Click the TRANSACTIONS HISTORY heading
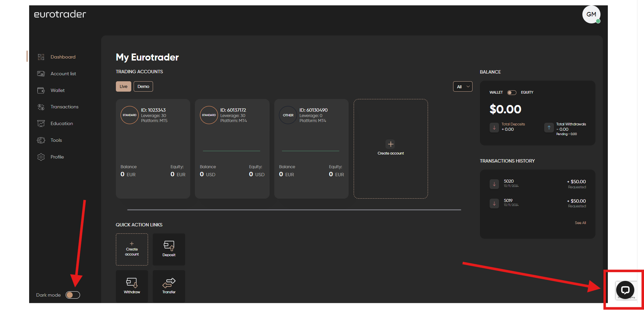 tap(507, 161)
